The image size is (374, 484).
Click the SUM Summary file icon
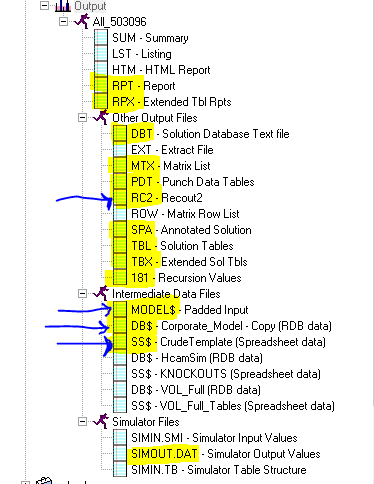point(101,38)
